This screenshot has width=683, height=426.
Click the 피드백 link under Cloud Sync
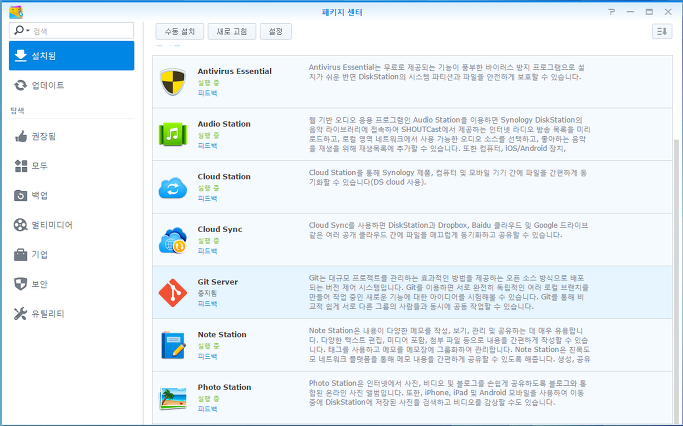[207, 251]
